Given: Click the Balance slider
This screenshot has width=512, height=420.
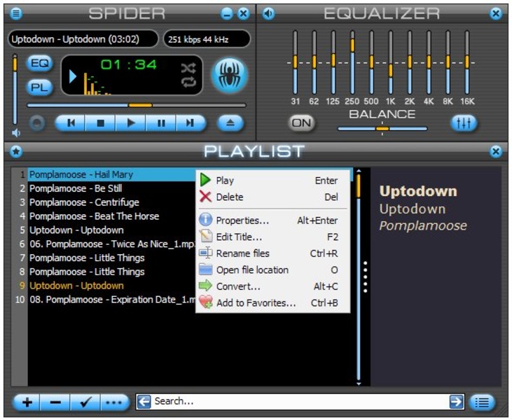Looking at the screenshot, I should point(382,129).
